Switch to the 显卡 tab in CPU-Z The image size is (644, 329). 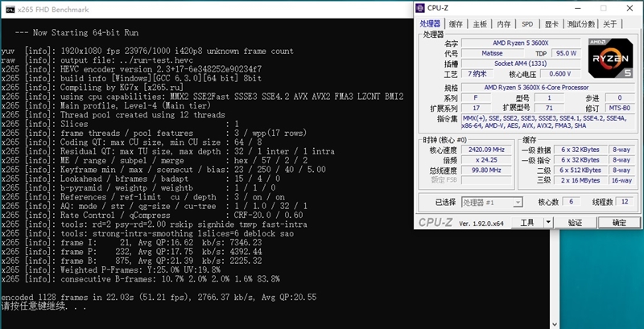(551, 24)
